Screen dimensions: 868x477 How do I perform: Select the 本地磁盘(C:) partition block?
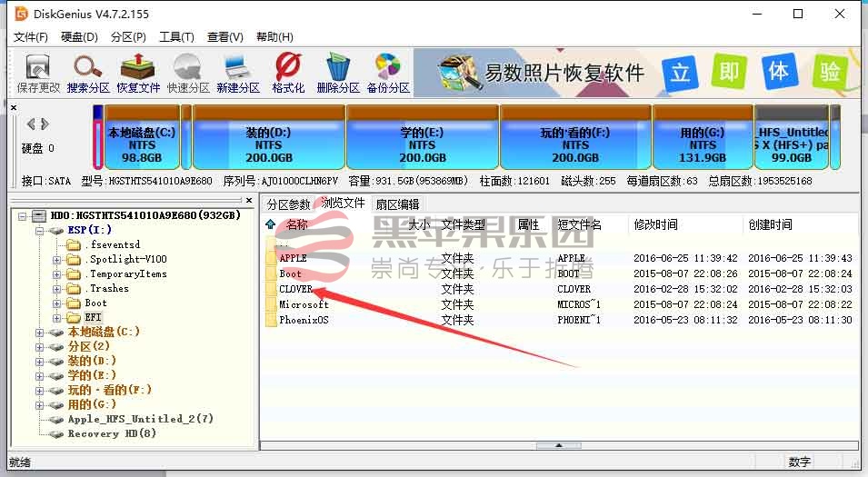point(142,137)
